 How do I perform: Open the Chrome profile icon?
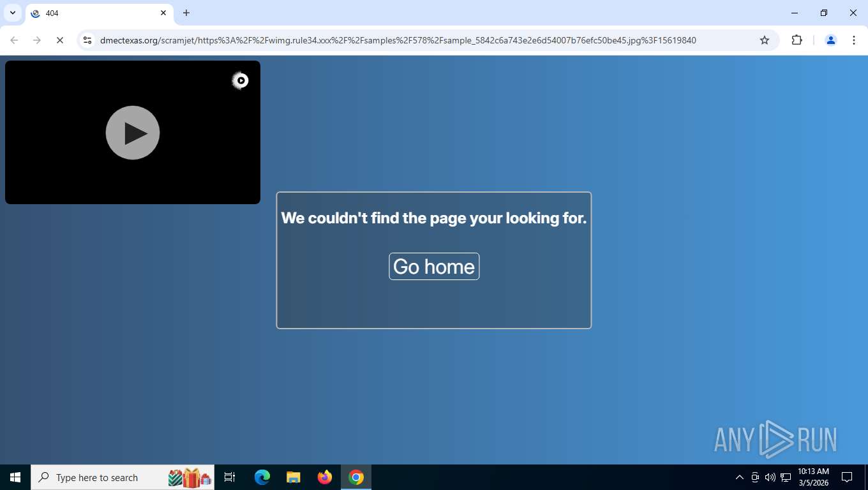click(831, 40)
